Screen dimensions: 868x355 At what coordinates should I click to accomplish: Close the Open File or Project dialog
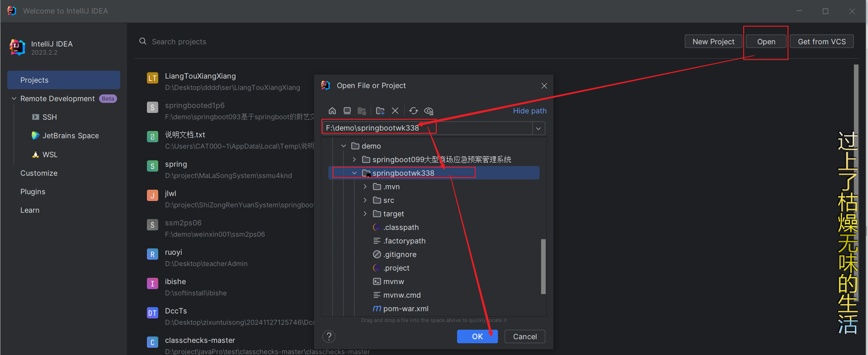pyautogui.click(x=544, y=86)
